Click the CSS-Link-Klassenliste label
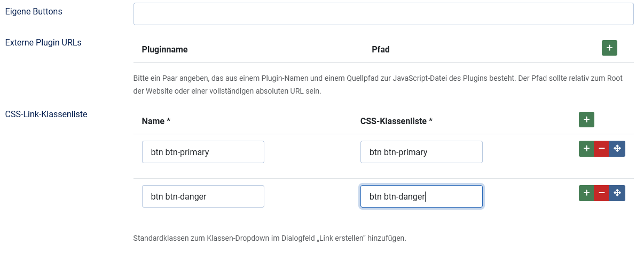Screen dimensions: 644x260 46,114
